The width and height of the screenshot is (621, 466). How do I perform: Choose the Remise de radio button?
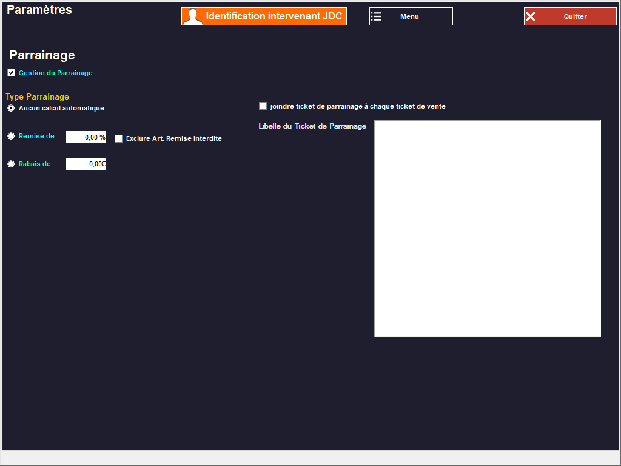click(x=11, y=137)
